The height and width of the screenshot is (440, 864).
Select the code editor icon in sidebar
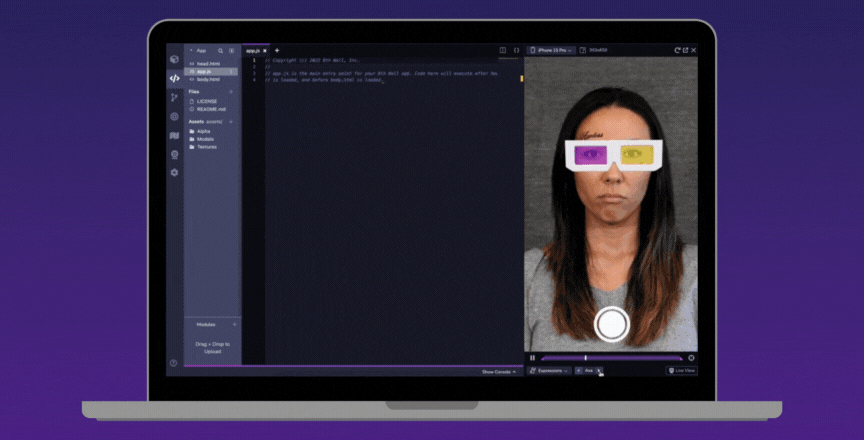click(x=175, y=78)
